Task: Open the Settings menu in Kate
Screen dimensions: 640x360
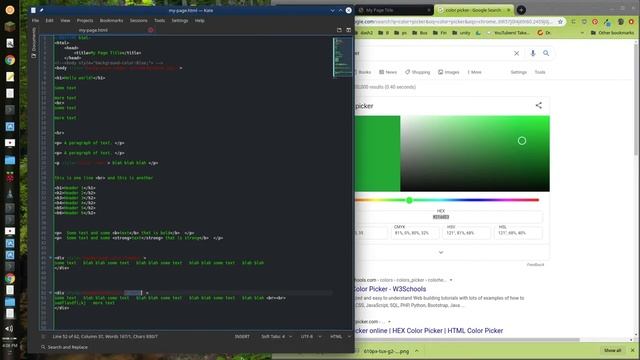Action: tap(180, 20)
